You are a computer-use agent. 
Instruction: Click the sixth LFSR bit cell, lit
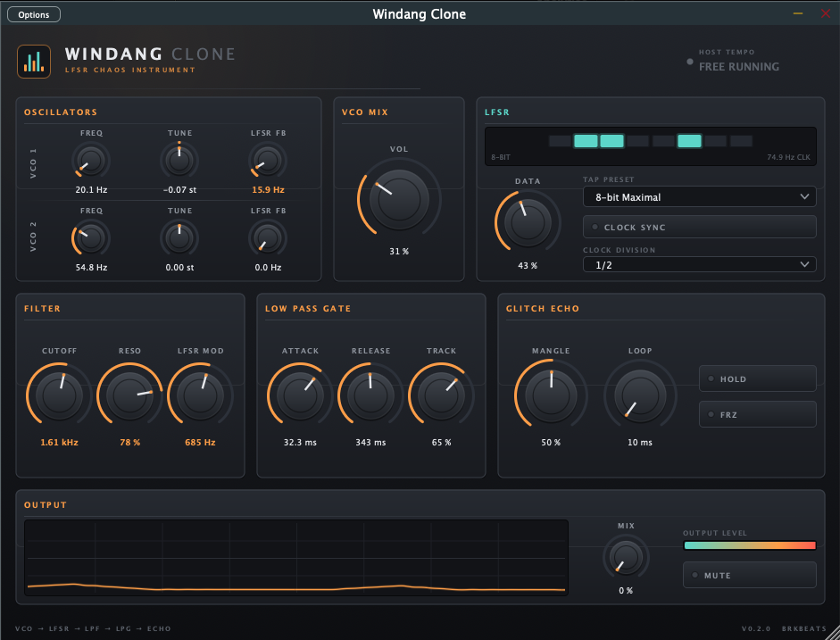coord(689,141)
